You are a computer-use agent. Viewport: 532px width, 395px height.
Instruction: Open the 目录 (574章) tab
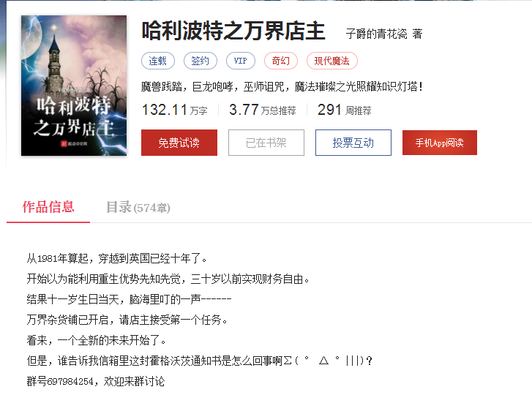(x=138, y=208)
